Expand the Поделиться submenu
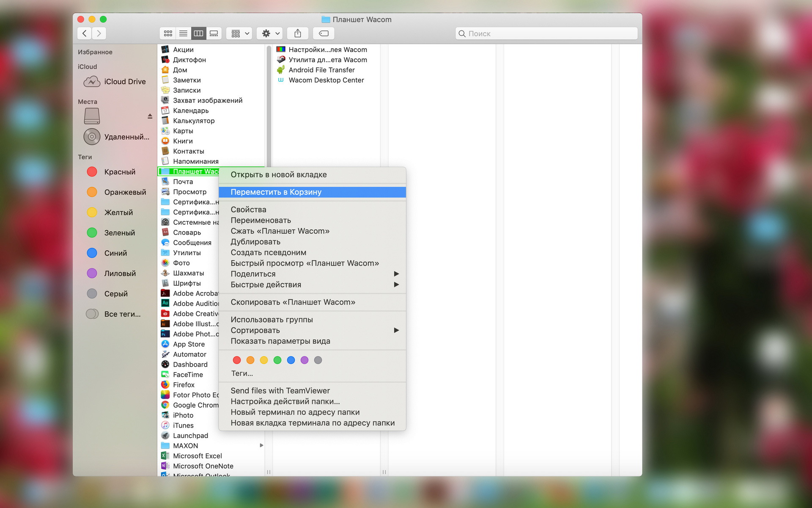The image size is (812, 508). click(x=312, y=274)
